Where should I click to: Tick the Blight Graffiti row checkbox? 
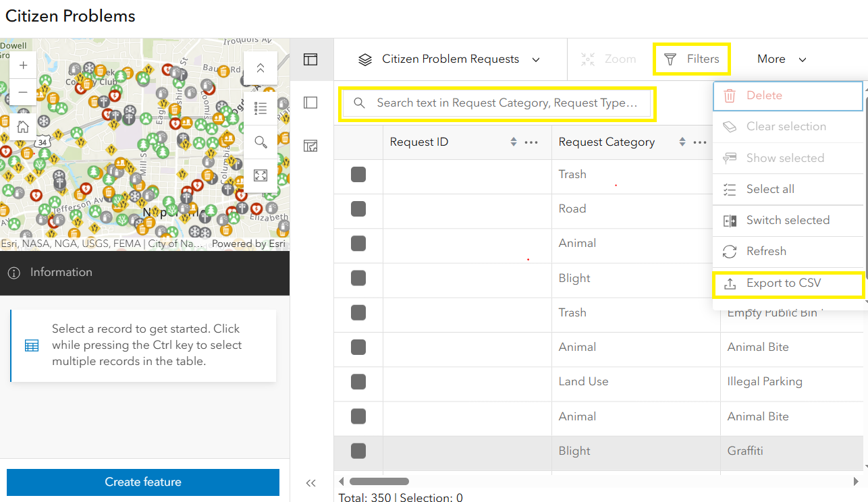(x=358, y=451)
